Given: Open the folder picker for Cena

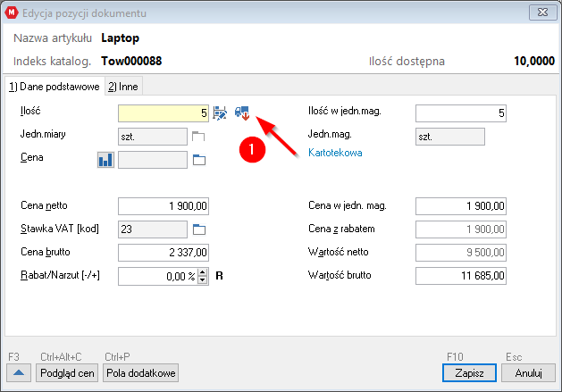Looking at the screenshot, I should [x=199, y=160].
